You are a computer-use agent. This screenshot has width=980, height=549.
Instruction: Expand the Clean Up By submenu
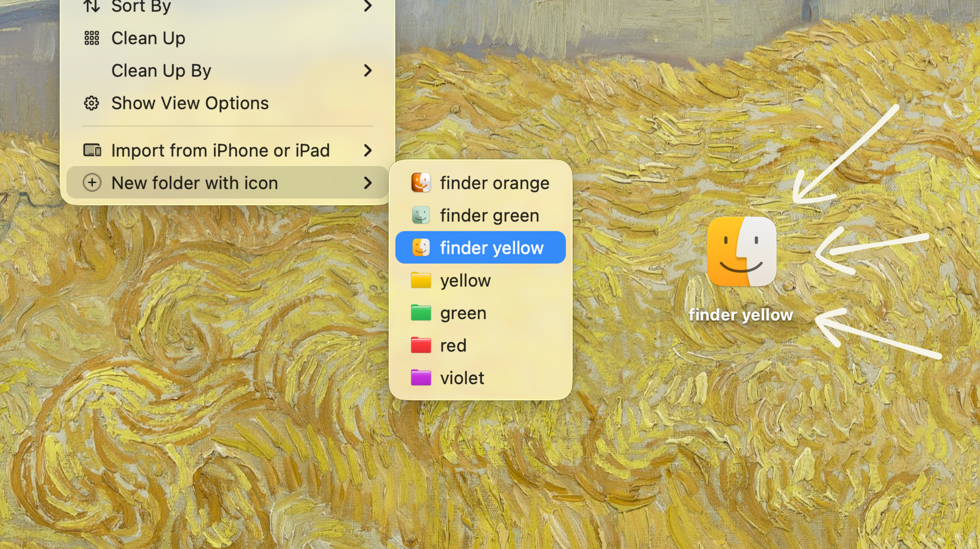click(x=368, y=71)
